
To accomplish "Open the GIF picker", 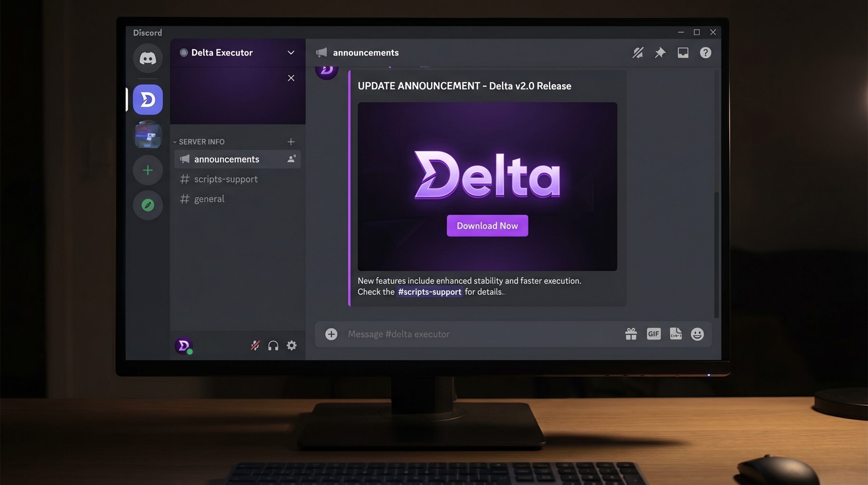I will click(654, 334).
